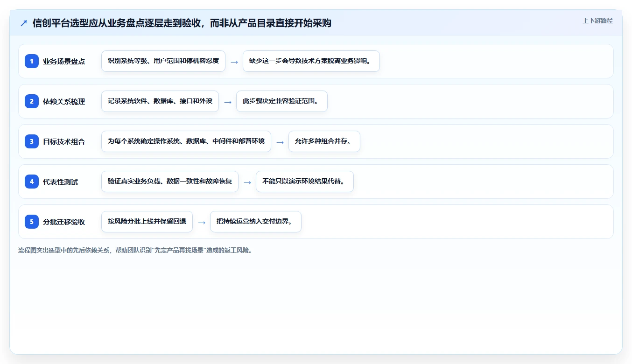Click the arrow in the 分批迁移验收 row
Viewport: 632px width, 364px height.
202,222
